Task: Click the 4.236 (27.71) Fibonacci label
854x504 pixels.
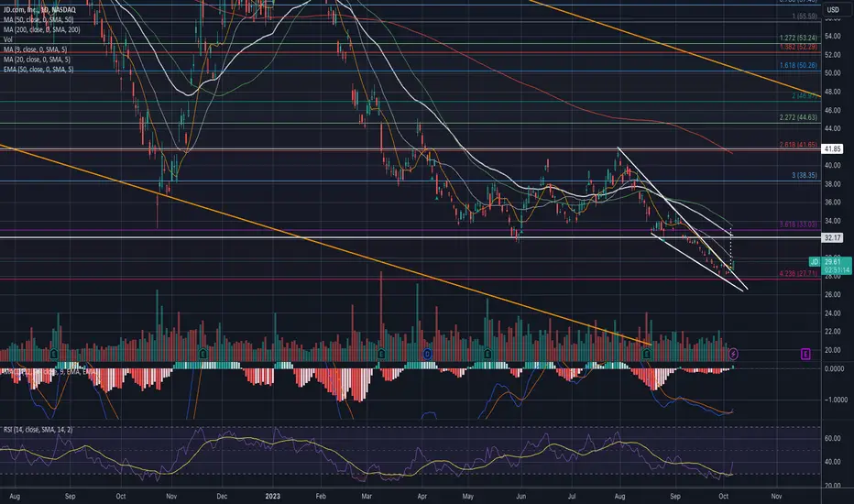Action: pos(798,273)
